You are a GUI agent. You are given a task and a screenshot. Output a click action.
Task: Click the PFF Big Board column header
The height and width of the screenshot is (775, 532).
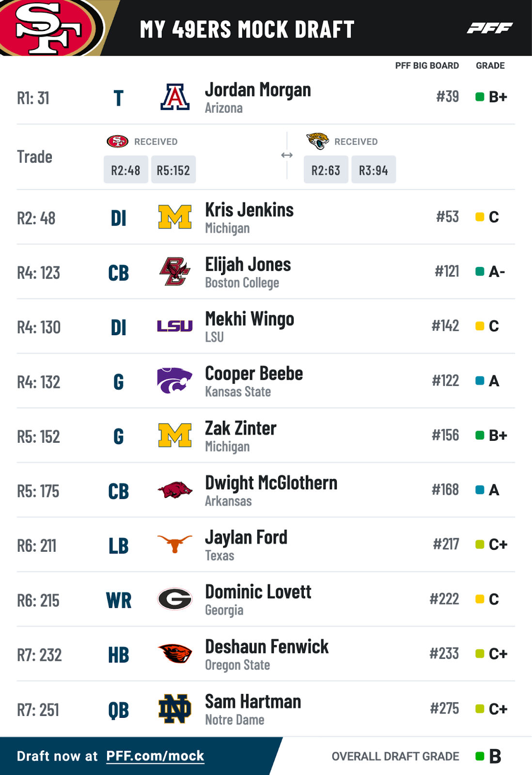point(427,65)
